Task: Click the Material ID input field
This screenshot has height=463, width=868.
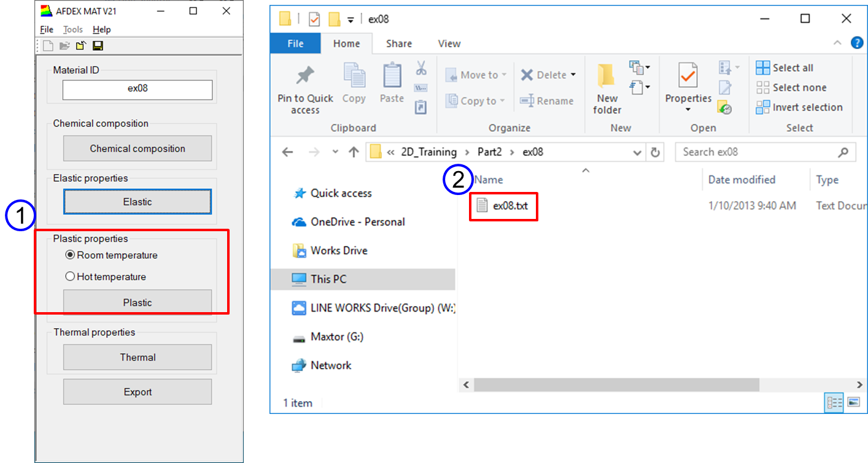Action: click(x=138, y=88)
